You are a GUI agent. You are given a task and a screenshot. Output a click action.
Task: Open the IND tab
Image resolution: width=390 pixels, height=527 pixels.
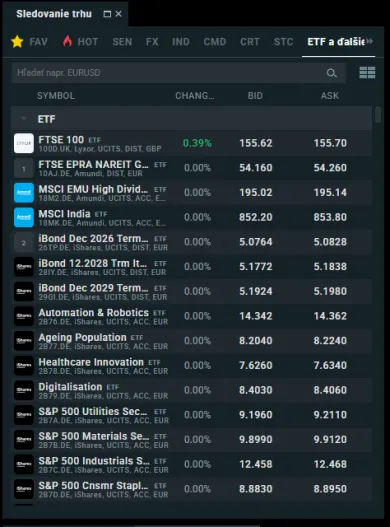pyautogui.click(x=181, y=42)
